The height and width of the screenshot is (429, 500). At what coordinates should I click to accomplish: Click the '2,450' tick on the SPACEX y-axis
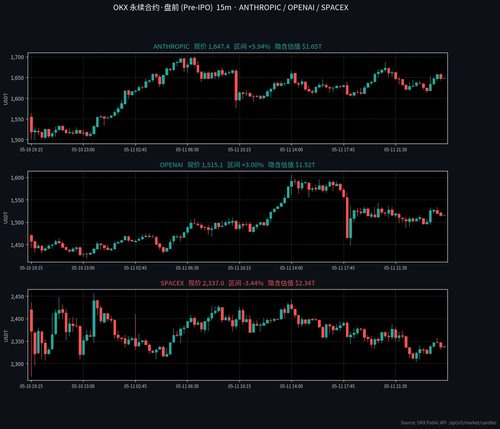click(17, 297)
